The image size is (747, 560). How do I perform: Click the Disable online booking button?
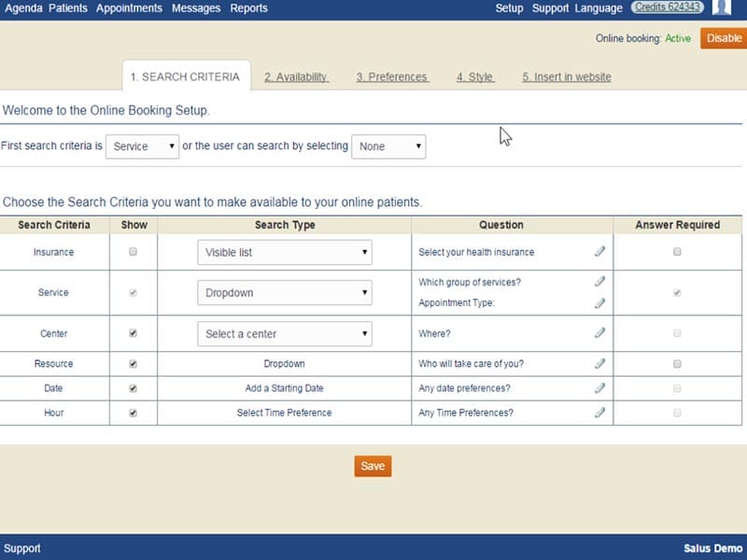click(724, 38)
